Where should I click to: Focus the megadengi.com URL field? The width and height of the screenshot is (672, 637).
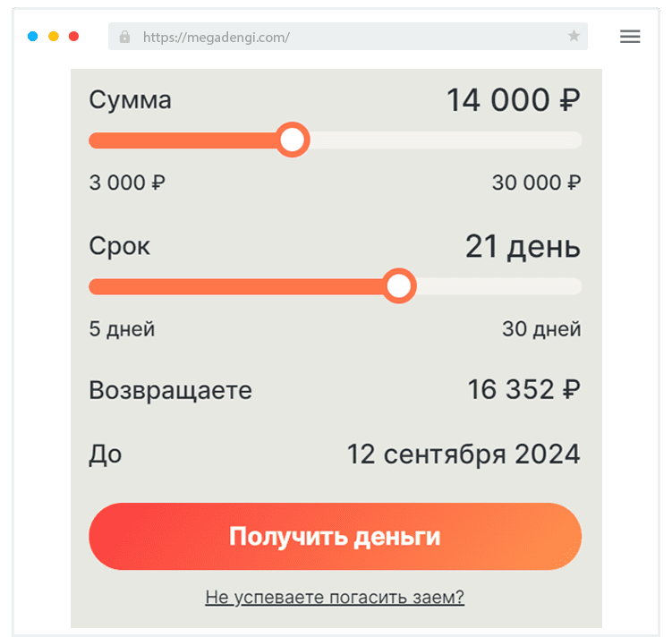(349, 37)
